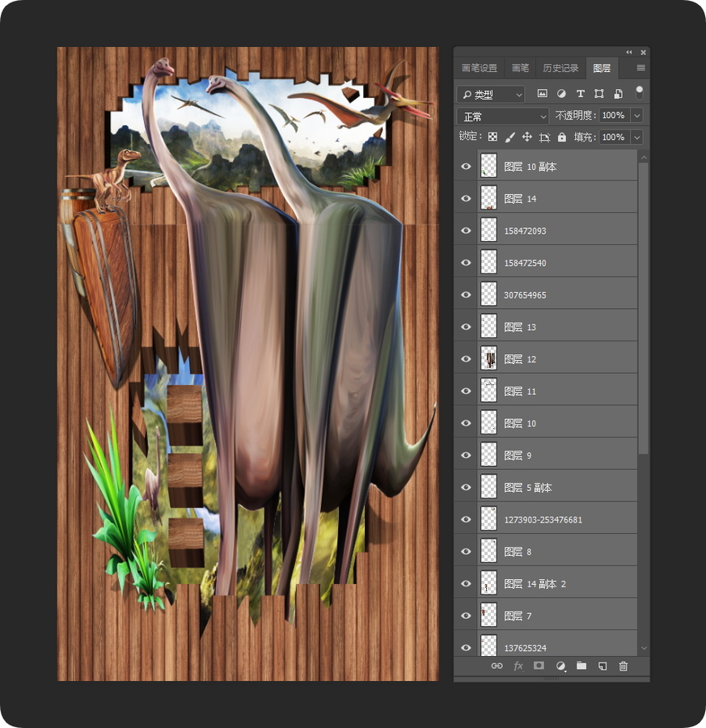706x728 pixels.
Task: Toggle visibility of layer 137625324
Action: [x=466, y=648]
